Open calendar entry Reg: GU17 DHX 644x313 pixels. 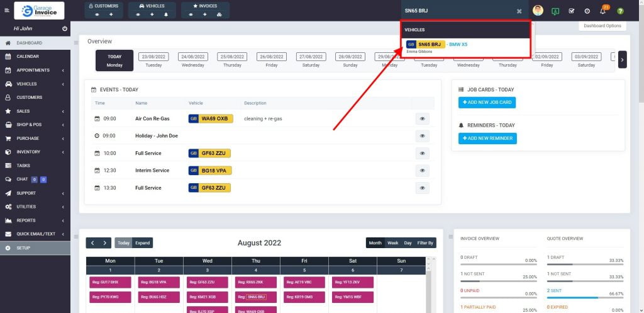110,282
